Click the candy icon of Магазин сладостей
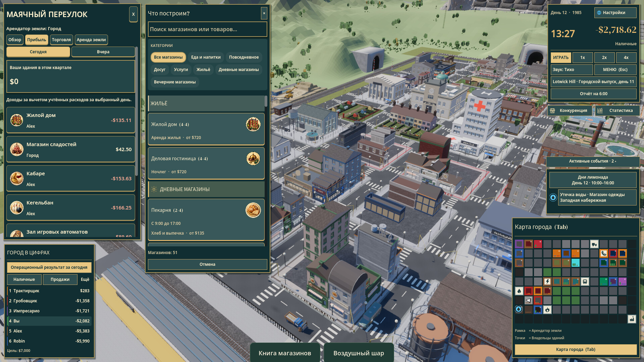The image size is (644, 362). tap(16, 149)
